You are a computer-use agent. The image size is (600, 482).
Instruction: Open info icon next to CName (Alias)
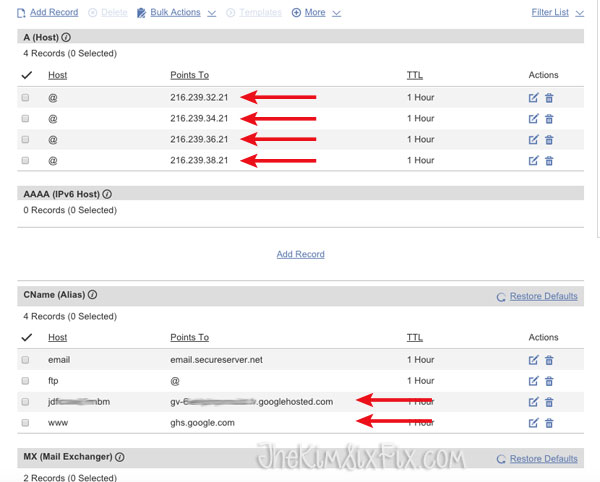[93, 295]
